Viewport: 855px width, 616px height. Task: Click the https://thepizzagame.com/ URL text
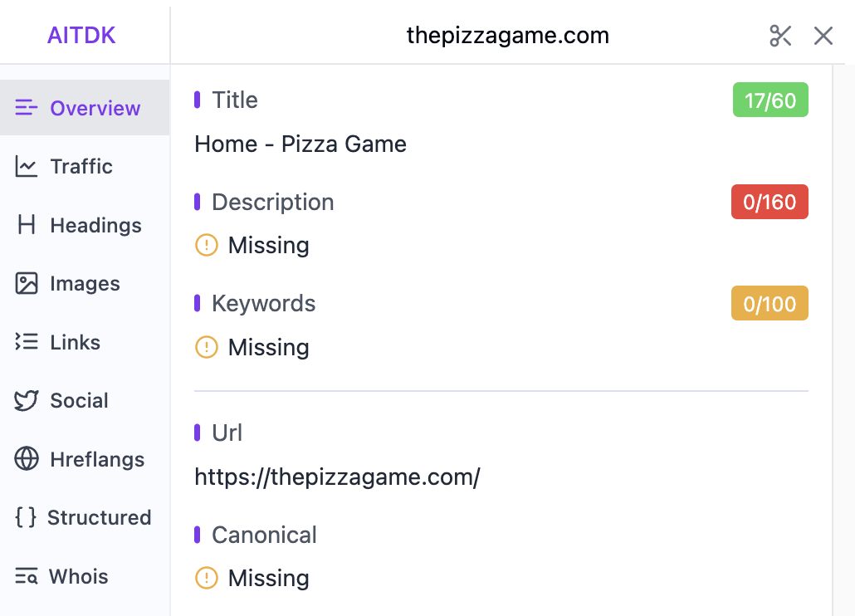(x=337, y=477)
